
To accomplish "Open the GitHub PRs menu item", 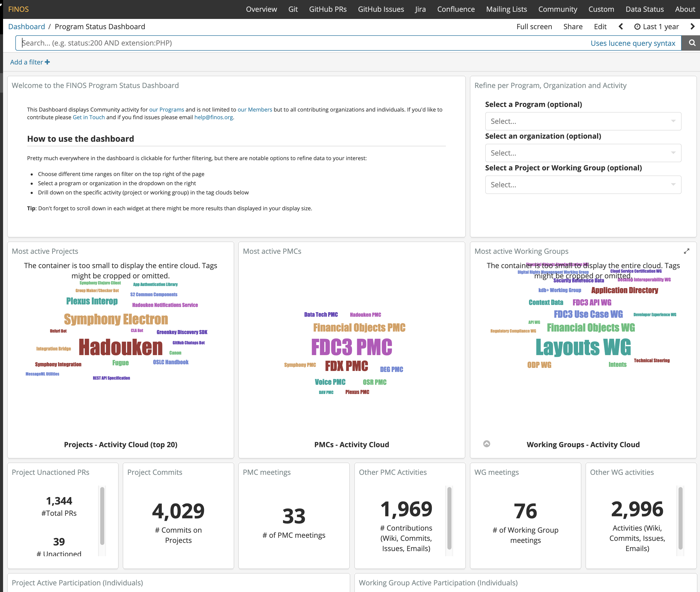I will tap(327, 9).
